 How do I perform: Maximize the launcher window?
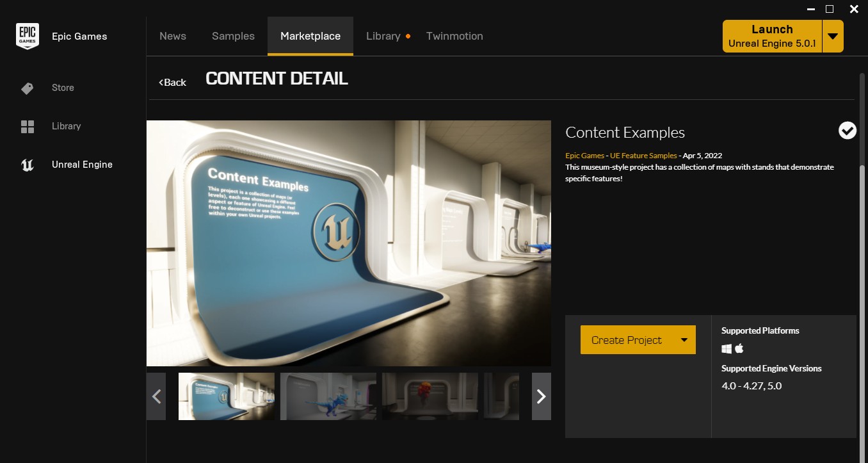[830, 9]
